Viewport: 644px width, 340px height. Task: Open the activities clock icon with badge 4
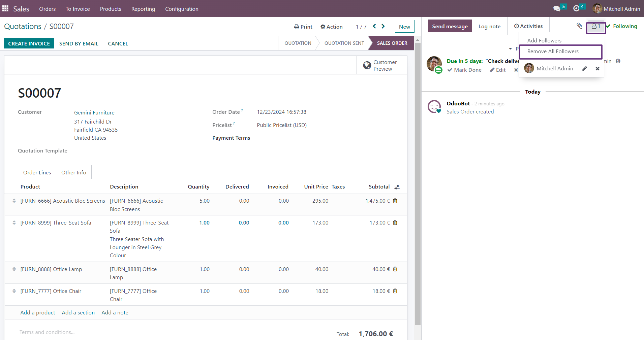pyautogui.click(x=579, y=8)
